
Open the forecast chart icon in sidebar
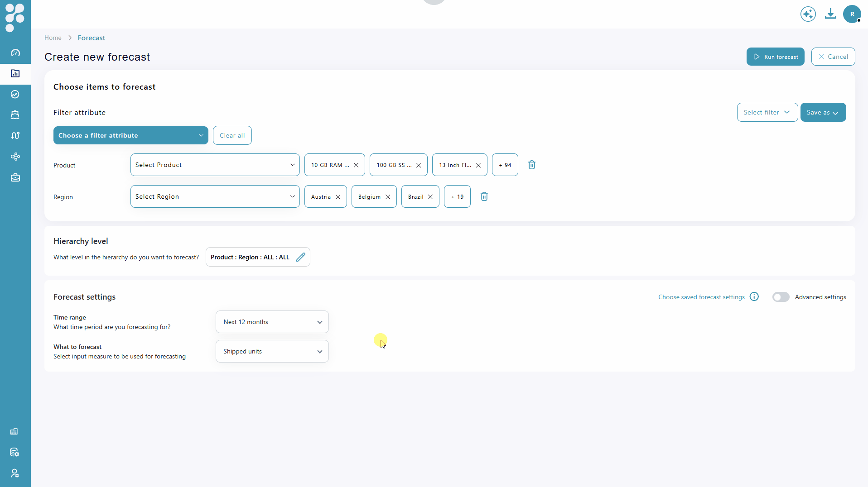click(15, 73)
